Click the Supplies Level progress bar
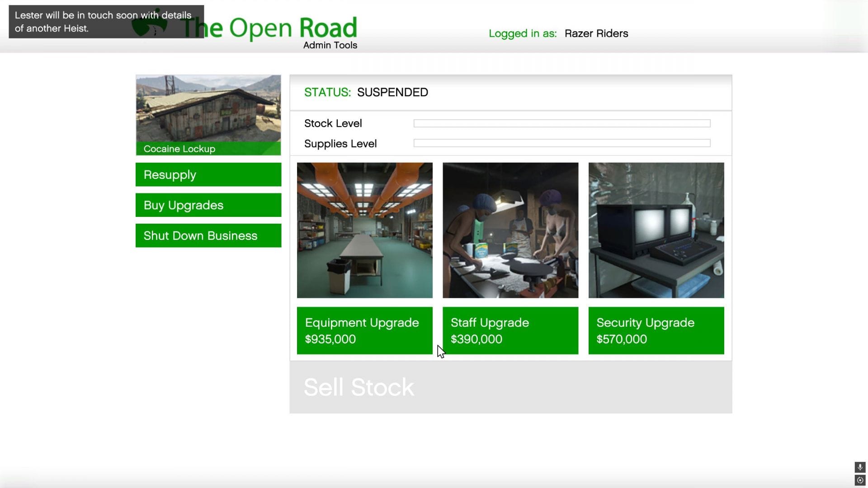The image size is (868, 488). pyautogui.click(x=561, y=143)
